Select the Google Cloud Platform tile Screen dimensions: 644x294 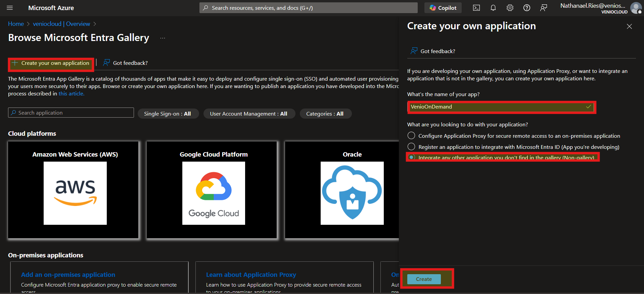212,190
